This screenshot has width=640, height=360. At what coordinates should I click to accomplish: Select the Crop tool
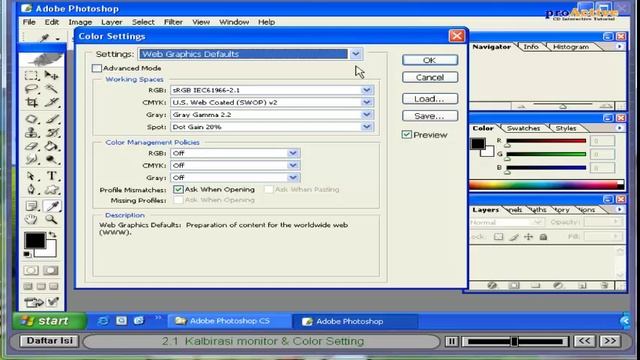coord(31,102)
